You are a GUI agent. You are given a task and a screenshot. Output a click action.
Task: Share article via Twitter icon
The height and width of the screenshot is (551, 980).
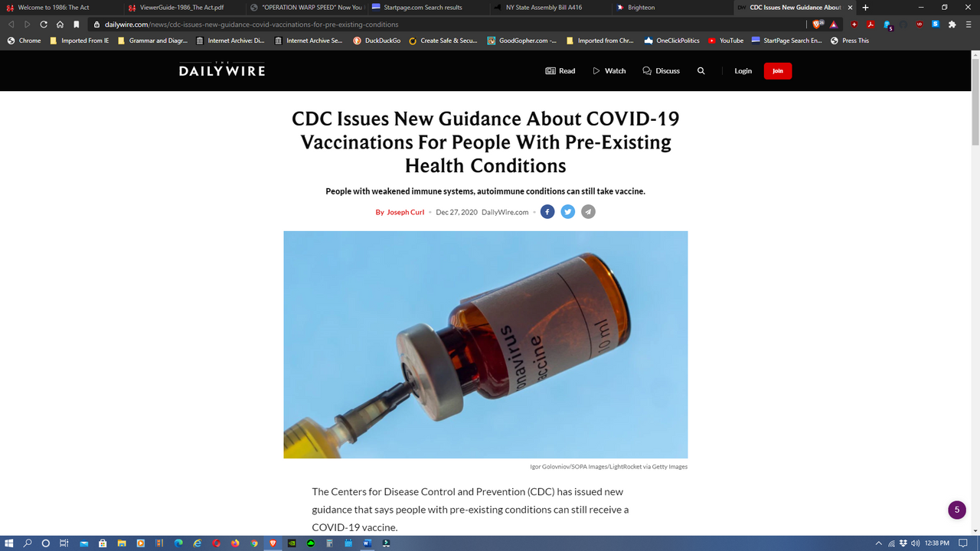[x=567, y=212]
